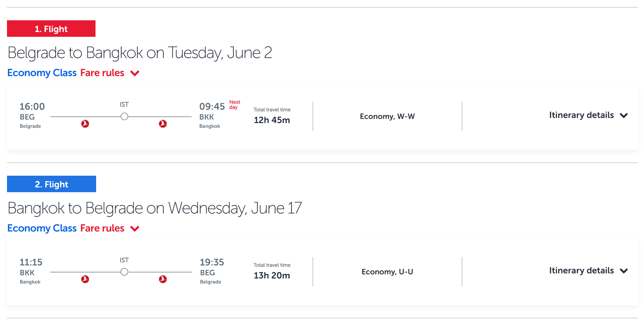644x320 pixels.
Task: Select IST stopover circle on Flight 2
Action: pyautogui.click(x=124, y=272)
